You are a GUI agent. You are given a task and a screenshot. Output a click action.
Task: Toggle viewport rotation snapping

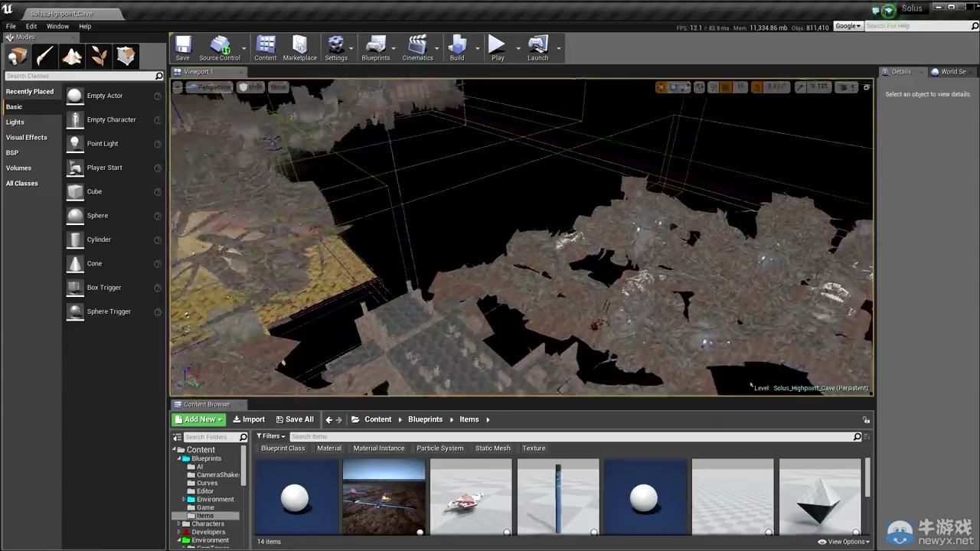pos(756,87)
